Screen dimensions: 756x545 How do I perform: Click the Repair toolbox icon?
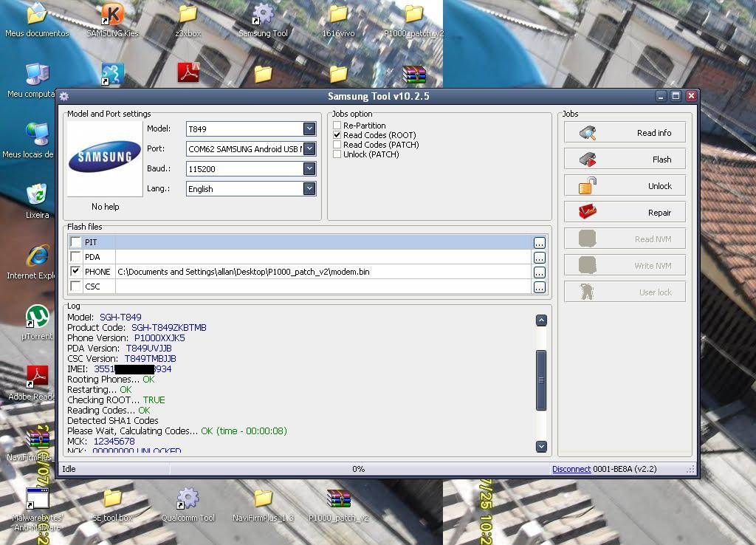tap(588, 212)
